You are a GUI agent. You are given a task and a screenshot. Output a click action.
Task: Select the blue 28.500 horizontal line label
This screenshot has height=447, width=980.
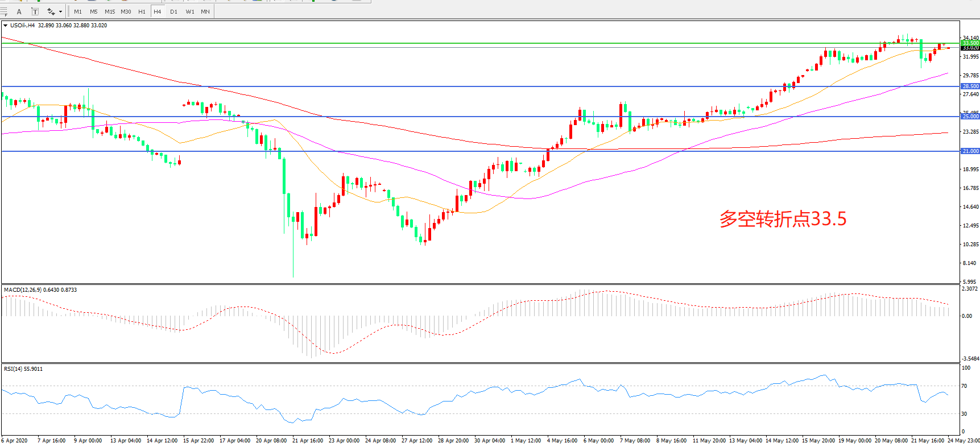point(970,86)
